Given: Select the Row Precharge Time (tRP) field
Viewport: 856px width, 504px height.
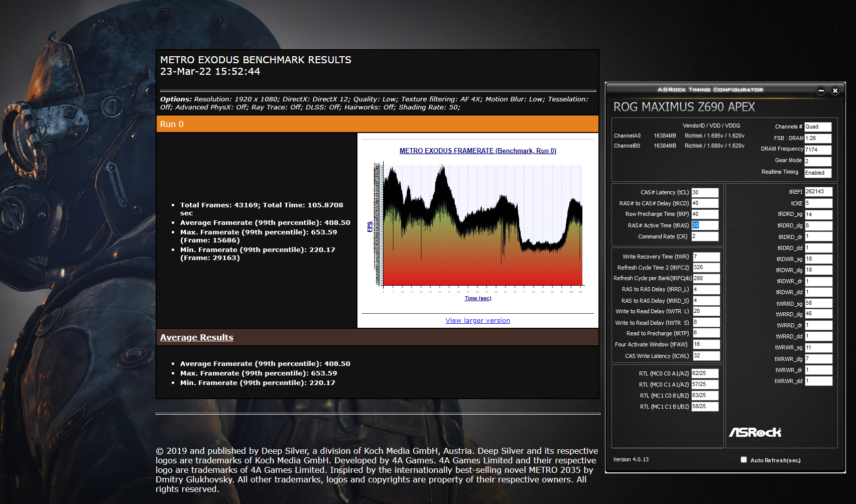Looking at the screenshot, I should click(x=705, y=214).
